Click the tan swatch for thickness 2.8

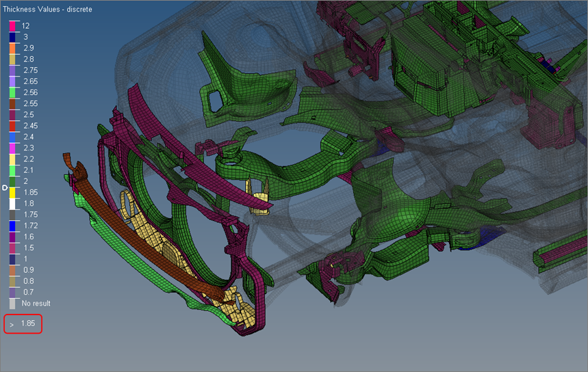pyautogui.click(x=12, y=59)
